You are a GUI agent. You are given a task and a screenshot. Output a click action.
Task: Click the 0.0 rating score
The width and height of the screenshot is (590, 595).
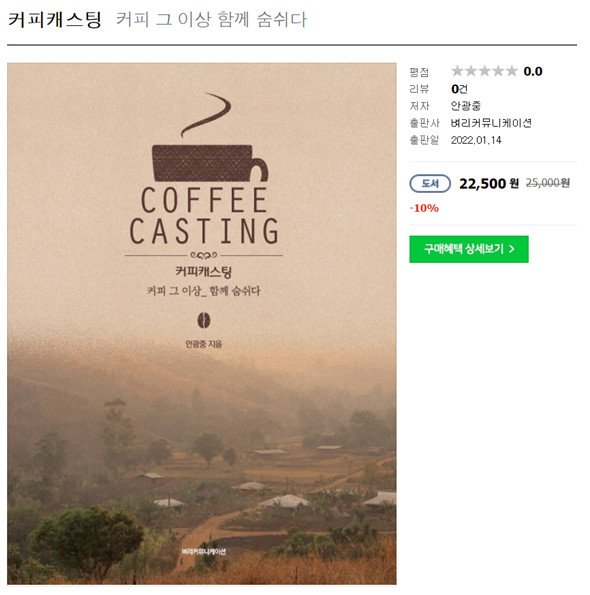pos(533,71)
